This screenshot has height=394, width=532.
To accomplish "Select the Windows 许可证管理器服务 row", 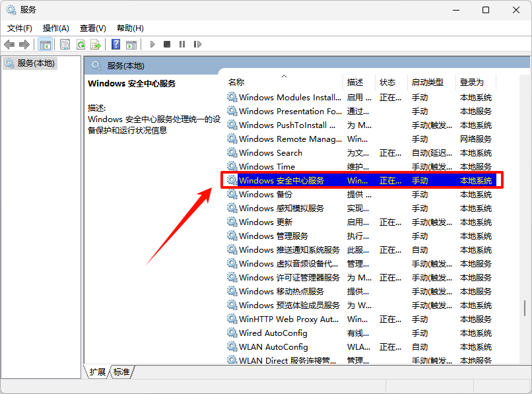I will (361, 278).
